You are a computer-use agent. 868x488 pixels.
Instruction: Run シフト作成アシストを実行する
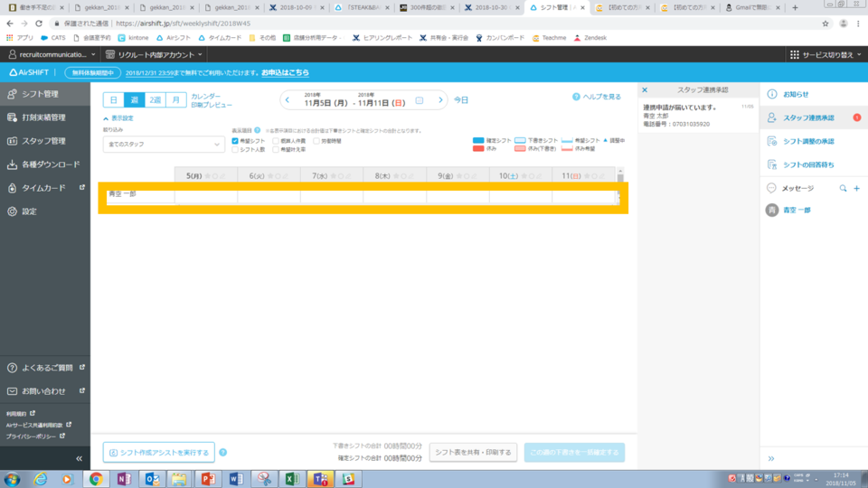(x=158, y=453)
